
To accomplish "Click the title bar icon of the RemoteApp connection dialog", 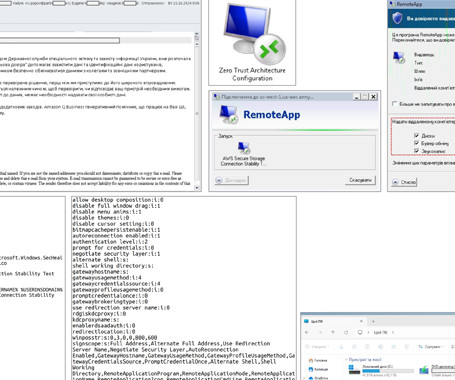I will (x=216, y=97).
